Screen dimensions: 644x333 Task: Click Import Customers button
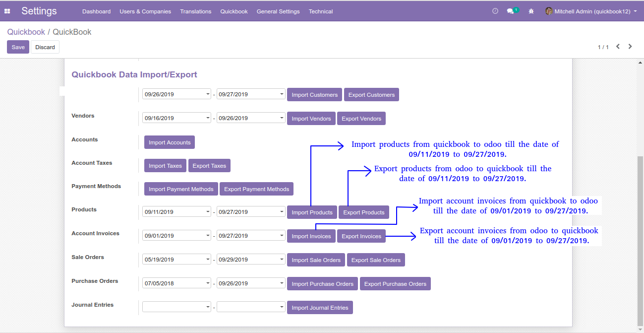click(314, 95)
